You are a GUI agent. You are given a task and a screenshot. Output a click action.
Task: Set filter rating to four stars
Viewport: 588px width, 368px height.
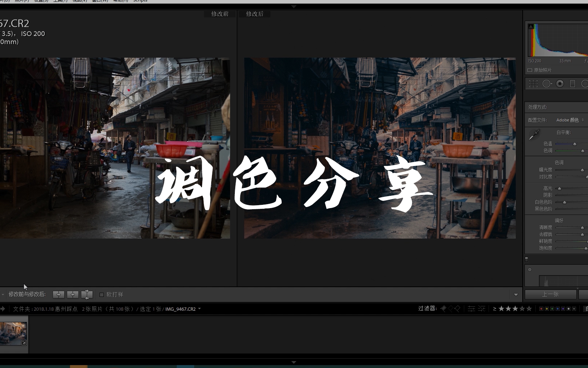click(x=522, y=309)
